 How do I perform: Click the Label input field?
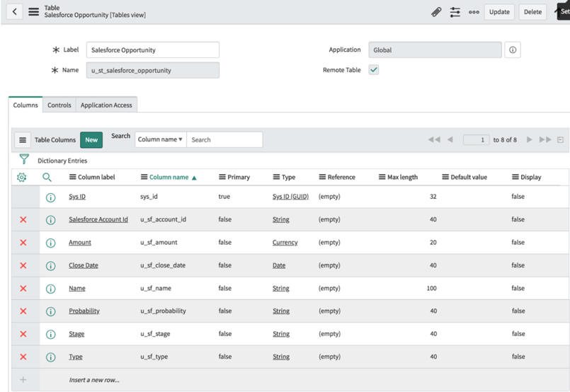(153, 50)
